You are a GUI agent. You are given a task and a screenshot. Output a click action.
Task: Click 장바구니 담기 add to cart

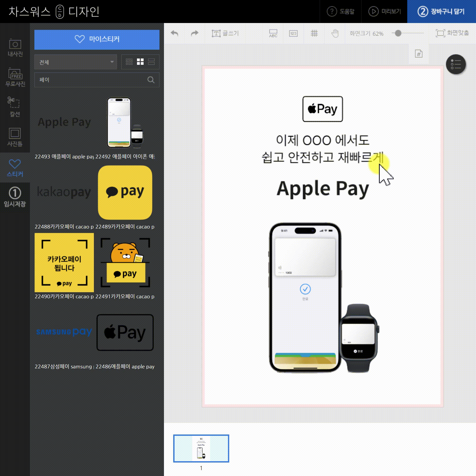pyautogui.click(x=441, y=12)
